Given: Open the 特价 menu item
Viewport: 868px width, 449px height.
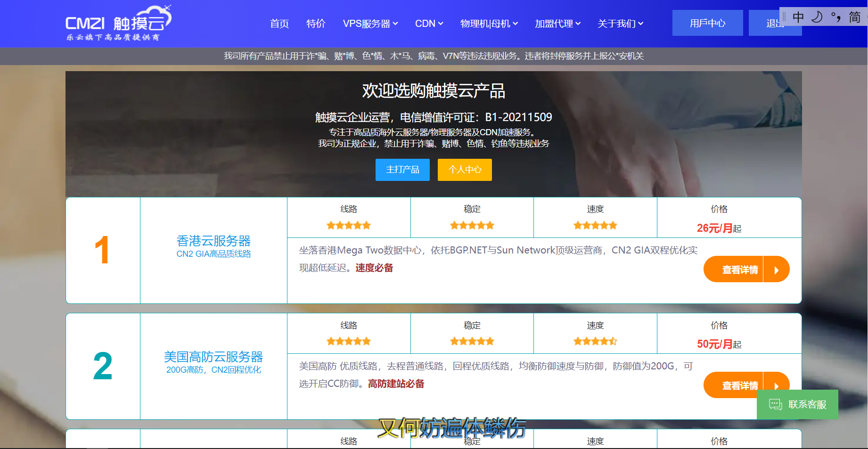Looking at the screenshot, I should pyautogui.click(x=316, y=24).
